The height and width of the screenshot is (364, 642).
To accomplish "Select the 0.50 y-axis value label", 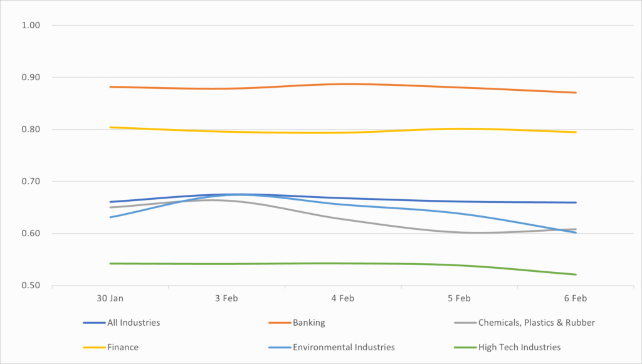I will click(x=31, y=286).
